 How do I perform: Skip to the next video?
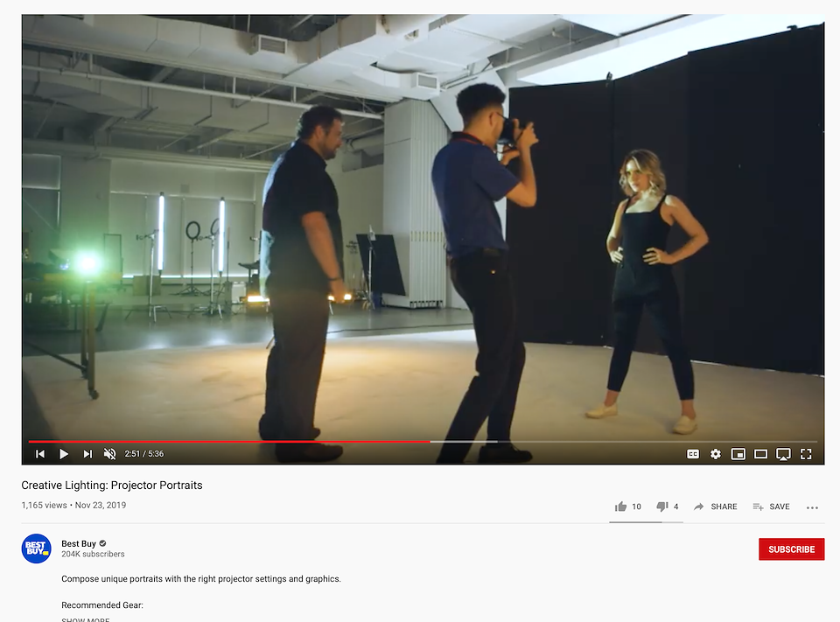tap(87, 454)
